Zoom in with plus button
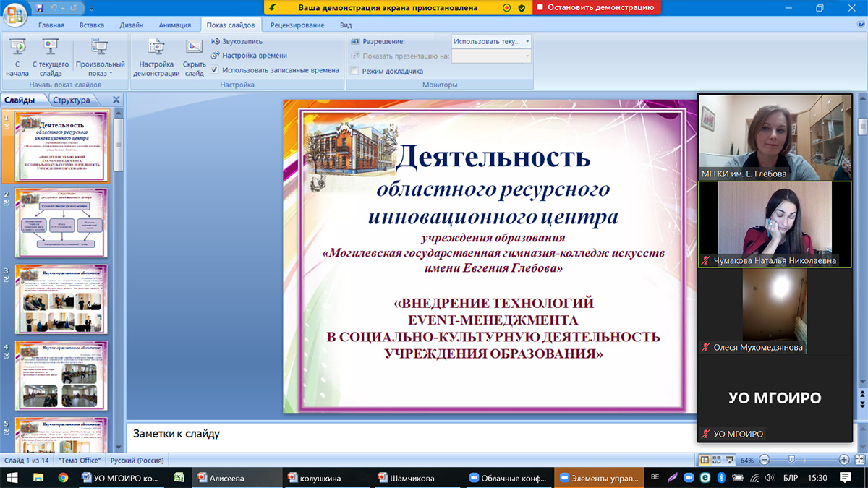 click(843, 460)
